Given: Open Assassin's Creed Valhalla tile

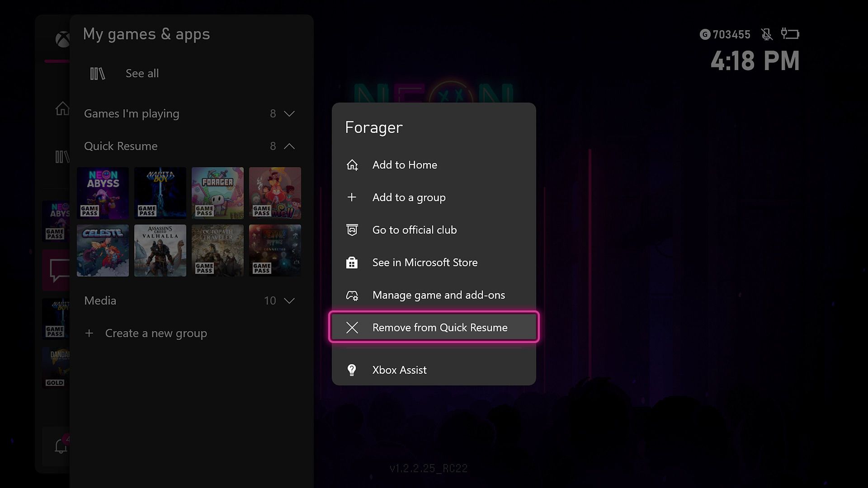Looking at the screenshot, I should pos(160,250).
